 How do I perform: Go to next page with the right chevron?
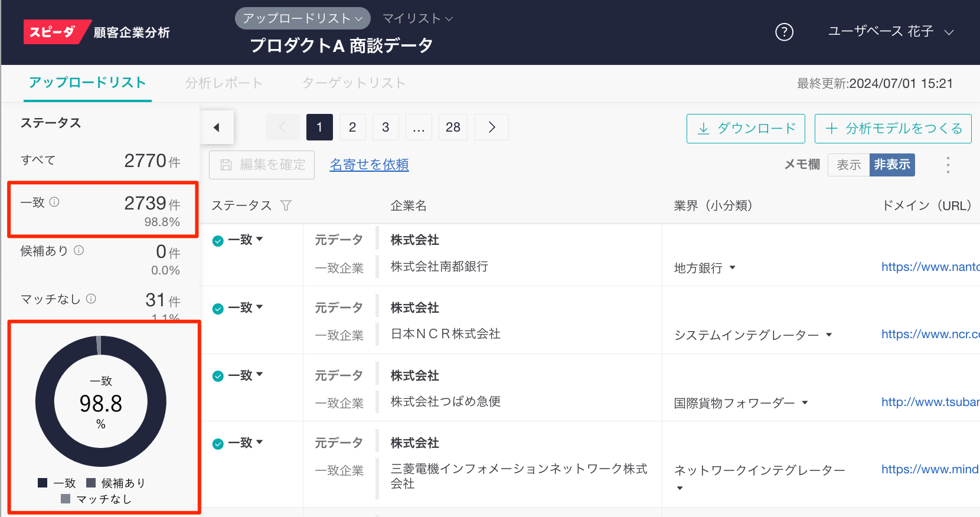tap(492, 127)
